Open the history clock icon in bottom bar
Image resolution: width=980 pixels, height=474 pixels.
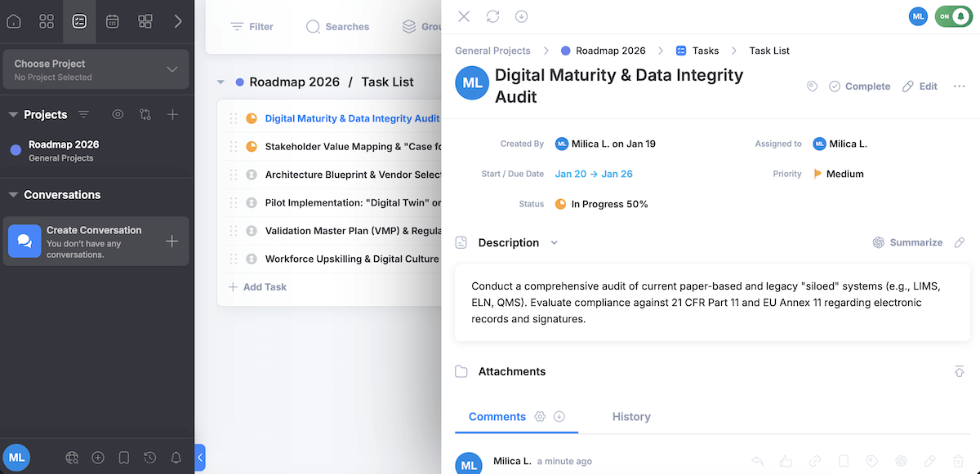[x=150, y=458]
